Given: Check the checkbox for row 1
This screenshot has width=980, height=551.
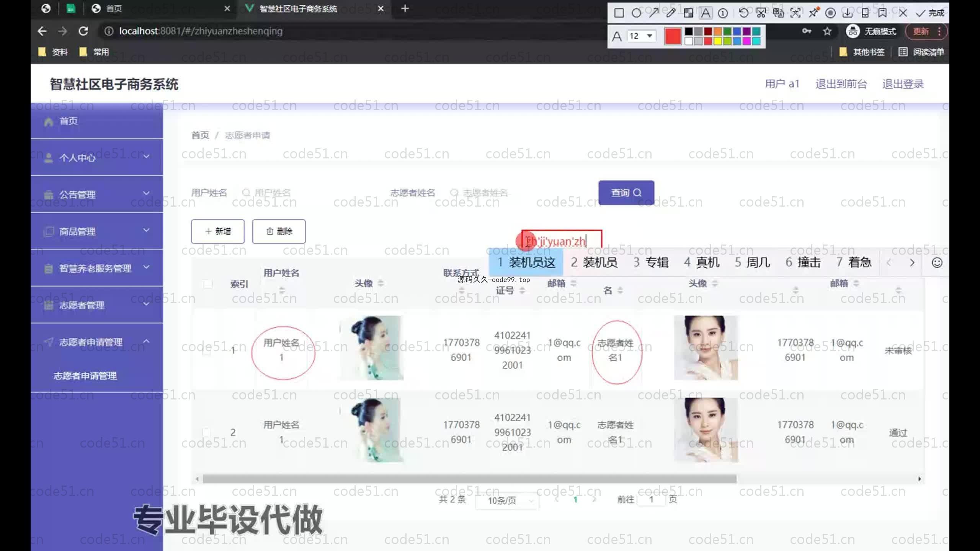Looking at the screenshot, I should click(206, 350).
